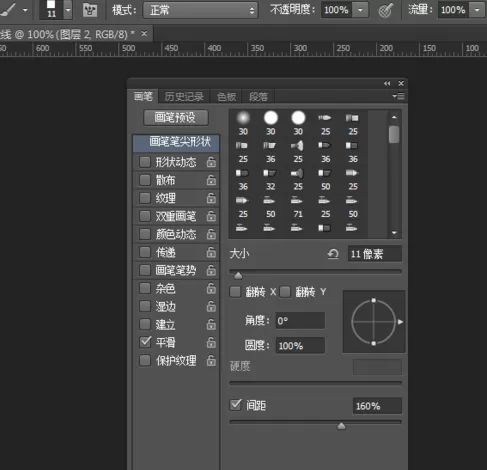Viewport: 487px width, 470px height.
Task: Toggle the lock icon beside 杂色
Action: pos(211,288)
